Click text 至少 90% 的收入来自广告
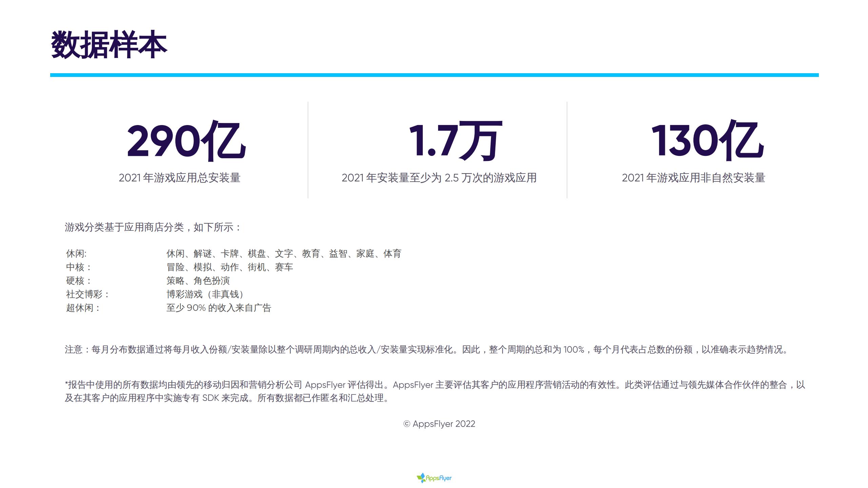 [x=219, y=308]
